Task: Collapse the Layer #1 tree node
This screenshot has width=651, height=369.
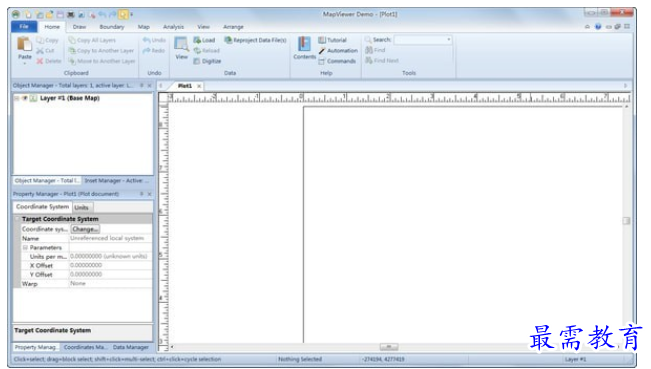Action: (x=17, y=98)
